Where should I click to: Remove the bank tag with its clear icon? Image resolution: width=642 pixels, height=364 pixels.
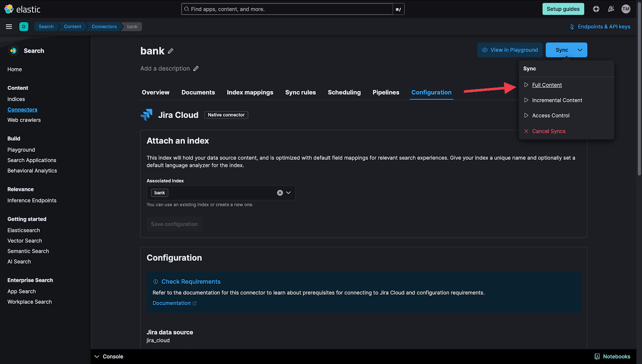[x=280, y=193]
